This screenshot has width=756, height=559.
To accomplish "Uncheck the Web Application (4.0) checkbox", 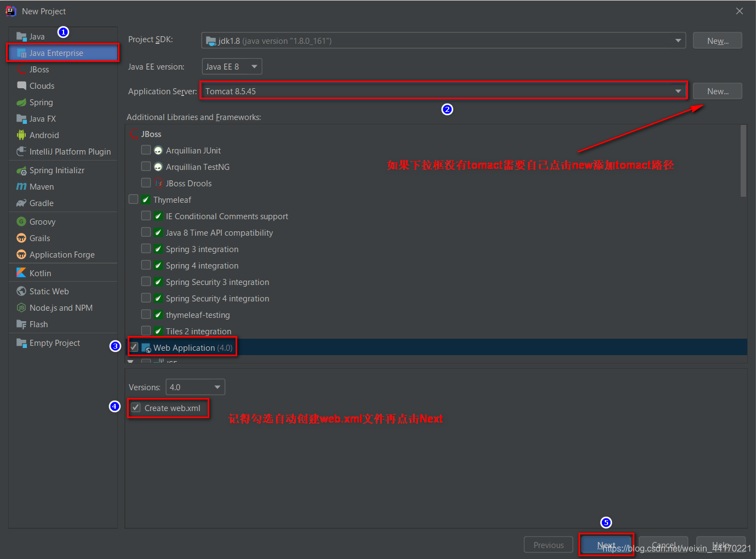I will click(134, 347).
